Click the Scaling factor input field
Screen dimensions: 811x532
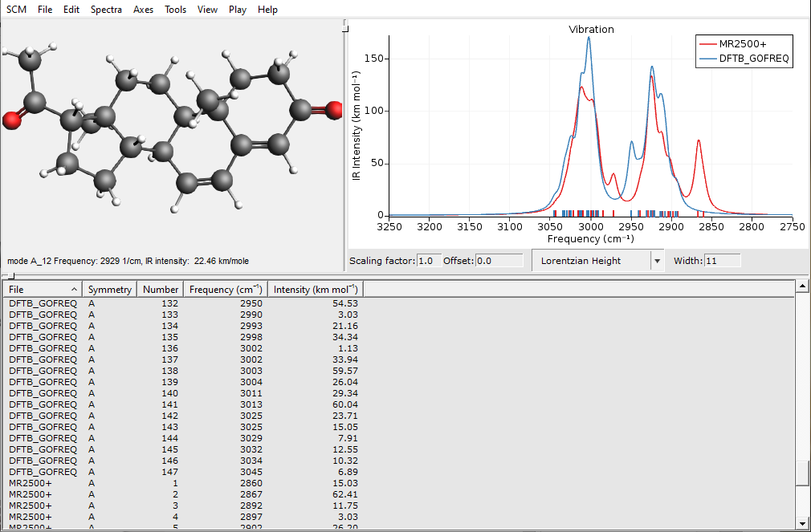(x=430, y=261)
